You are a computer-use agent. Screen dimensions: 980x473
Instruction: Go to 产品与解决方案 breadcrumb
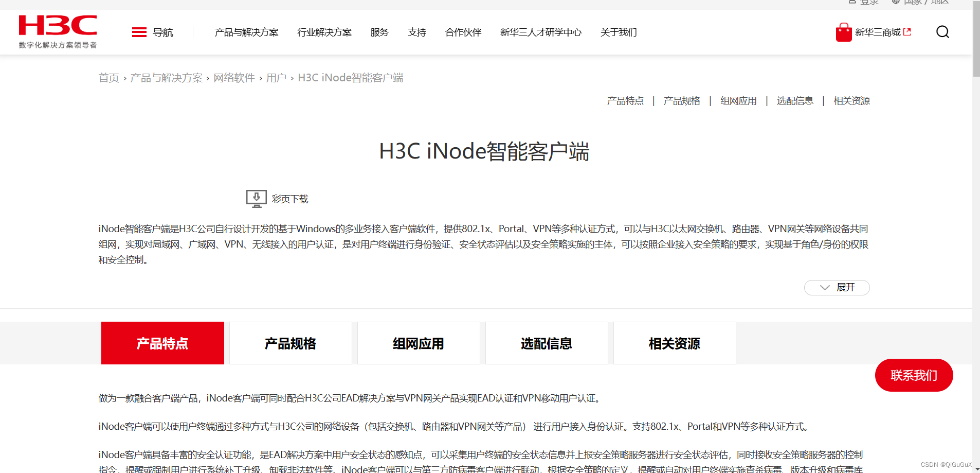coord(167,78)
